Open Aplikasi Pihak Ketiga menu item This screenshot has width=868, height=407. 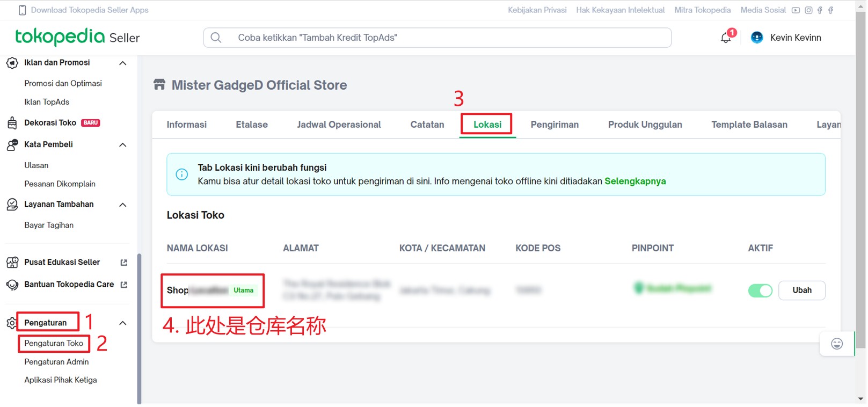click(x=61, y=380)
